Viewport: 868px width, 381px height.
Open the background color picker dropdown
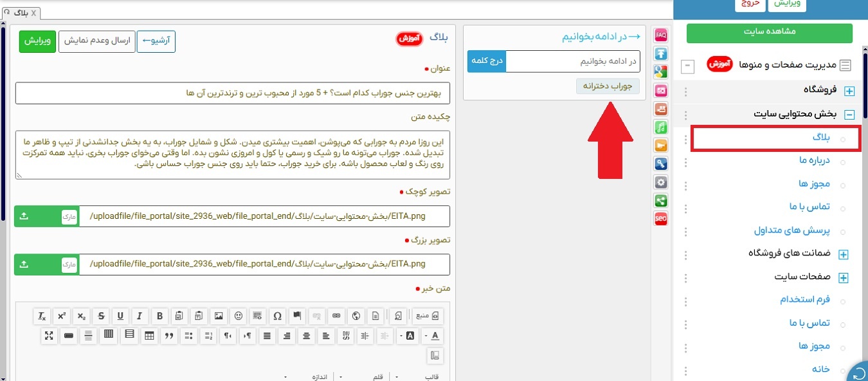(408, 335)
